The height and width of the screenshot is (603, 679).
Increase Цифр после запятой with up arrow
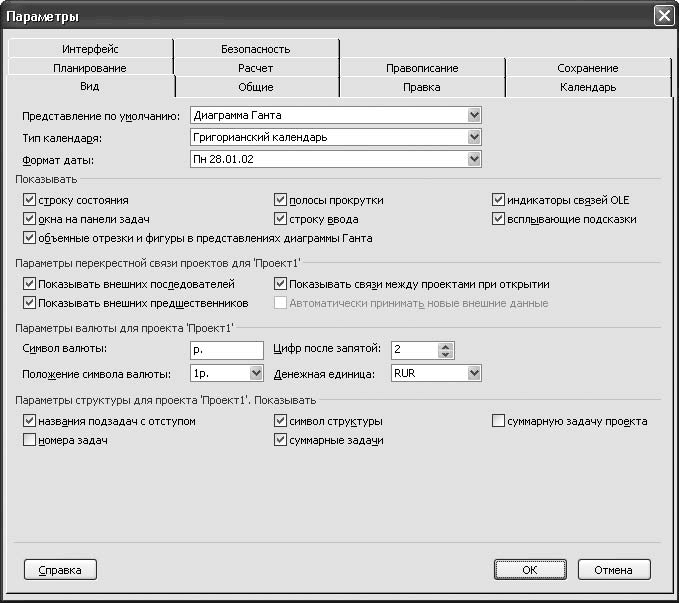tap(446, 345)
